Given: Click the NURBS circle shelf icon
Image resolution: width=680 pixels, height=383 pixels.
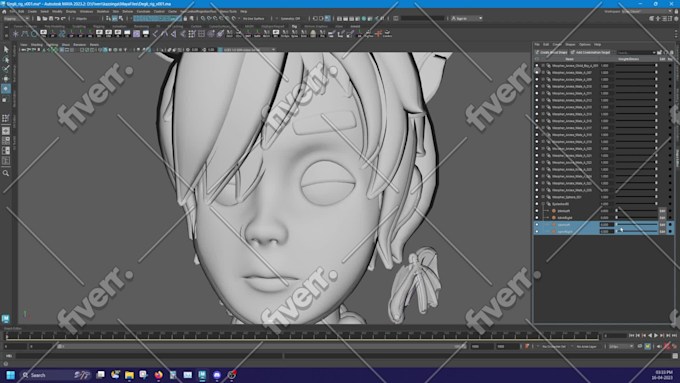Looking at the screenshot, I should 34,33.
